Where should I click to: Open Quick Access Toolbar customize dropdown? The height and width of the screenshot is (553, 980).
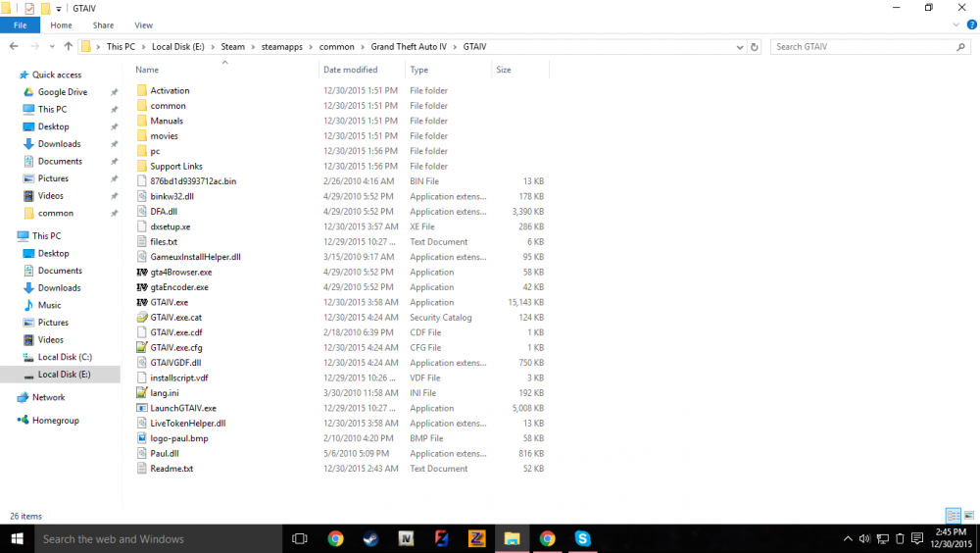[58, 9]
